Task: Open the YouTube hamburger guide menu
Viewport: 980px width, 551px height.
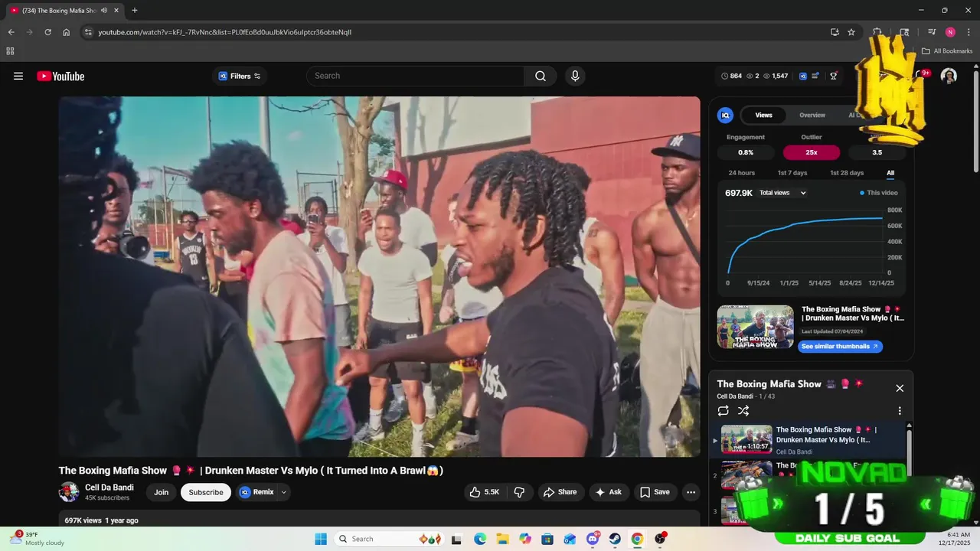Action: [18, 76]
